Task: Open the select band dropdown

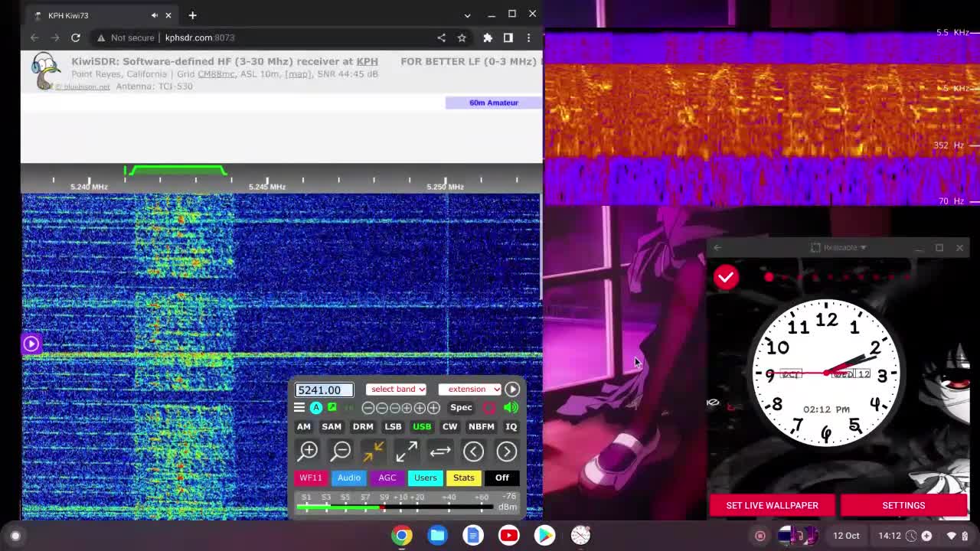Action: (x=397, y=390)
